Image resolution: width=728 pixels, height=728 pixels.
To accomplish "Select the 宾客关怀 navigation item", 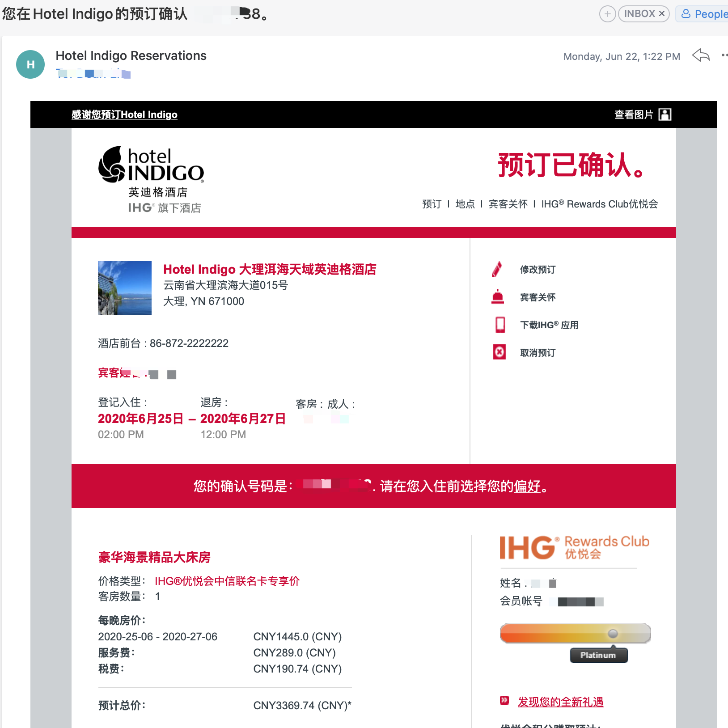I will point(508,204).
